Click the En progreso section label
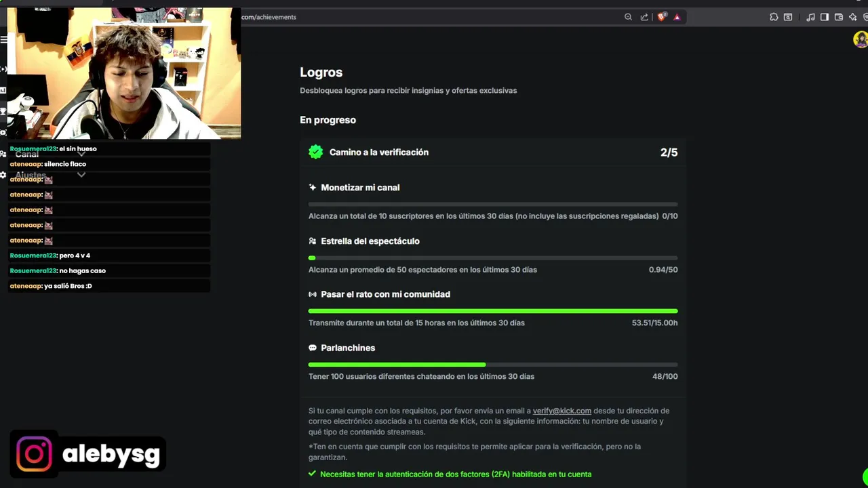The image size is (868, 488). point(328,120)
